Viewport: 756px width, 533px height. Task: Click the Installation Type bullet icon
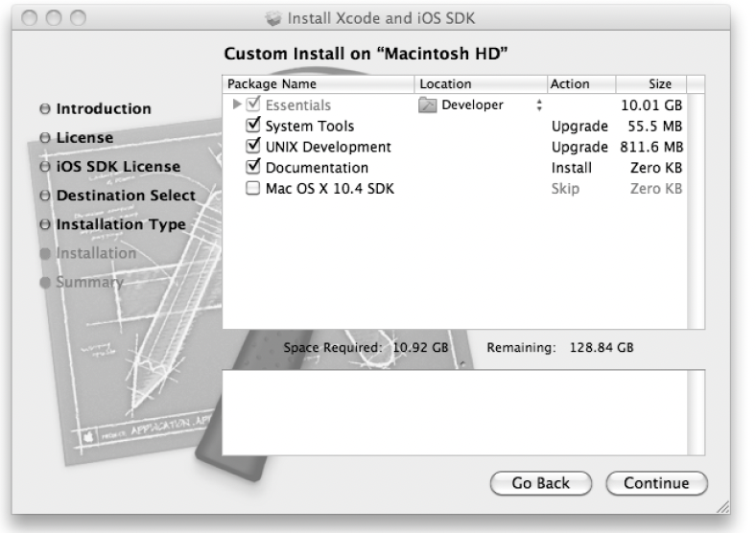(45, 224)
